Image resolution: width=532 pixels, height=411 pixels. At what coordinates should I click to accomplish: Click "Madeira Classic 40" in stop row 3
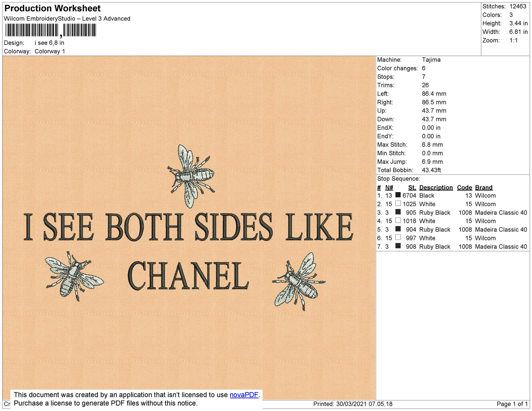point(501,213)
